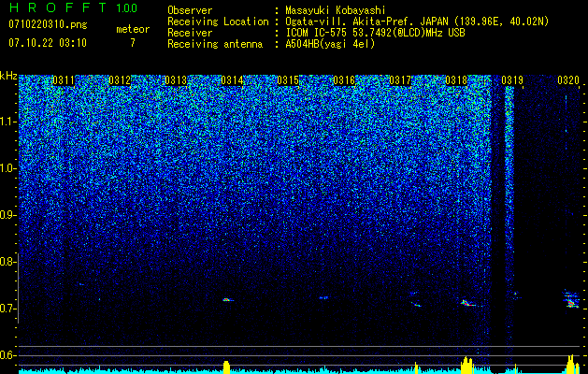Click the faint echo below 0316
588x374 pixels.
323,298
